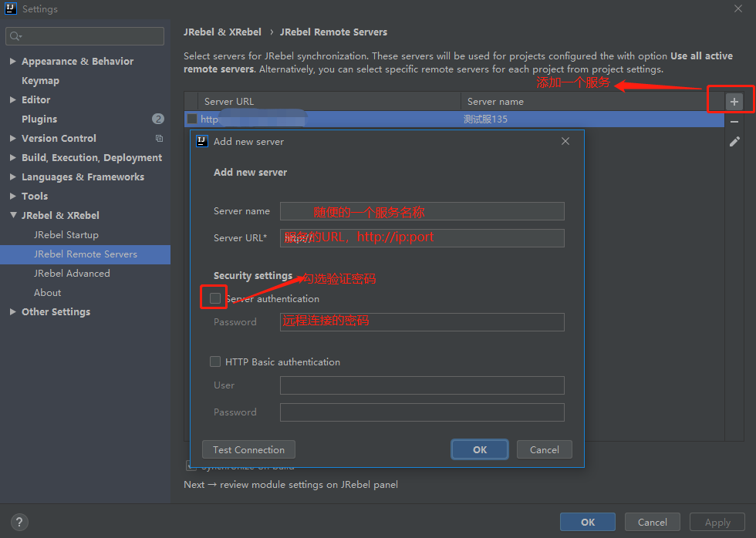
Task: Select JRebel Startup in the tree
Action: (66, 234)
